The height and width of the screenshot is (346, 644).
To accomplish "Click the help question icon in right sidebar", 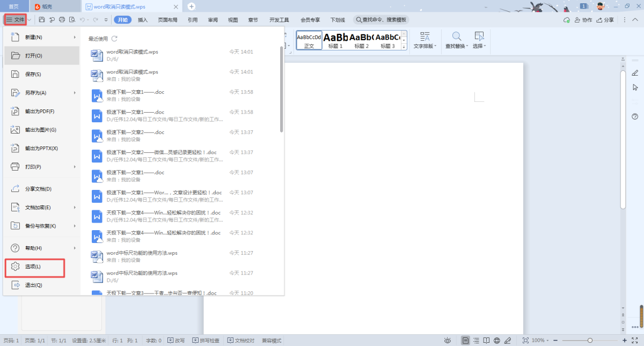I will [x=635, y=116].
